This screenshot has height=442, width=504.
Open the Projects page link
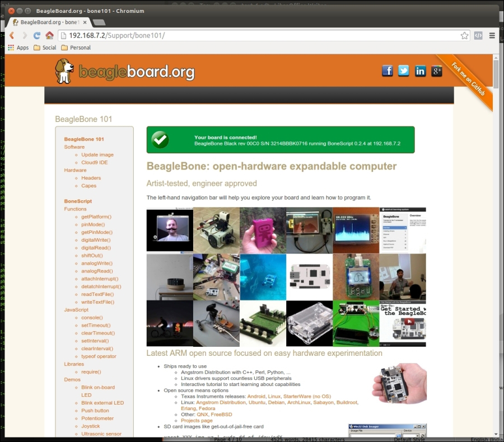point(197,421)
